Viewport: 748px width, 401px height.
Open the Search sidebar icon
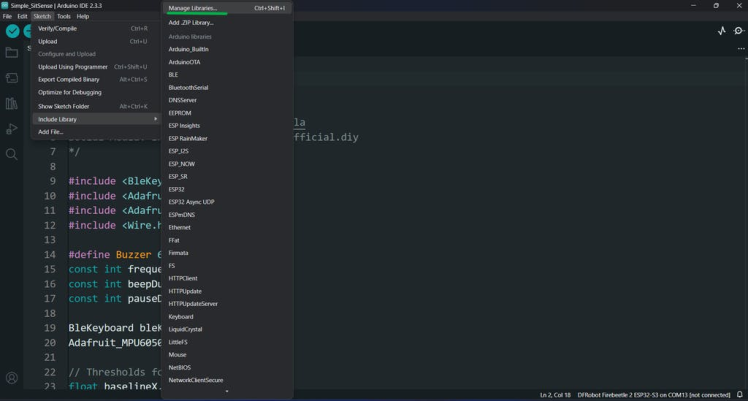coord(11,154)
